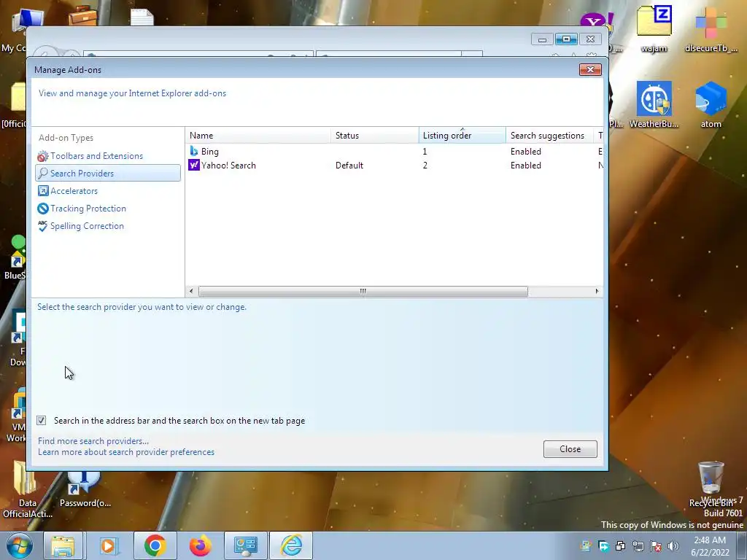The height and width of the screenshot is (560, 747).
Task: Click Enabled search suggestions for Bing
Action: [x=525, y=152]
